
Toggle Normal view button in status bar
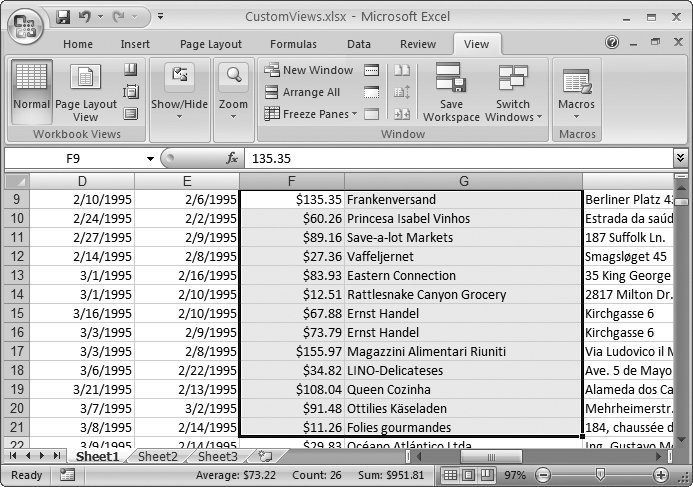(x=451, y=475)
